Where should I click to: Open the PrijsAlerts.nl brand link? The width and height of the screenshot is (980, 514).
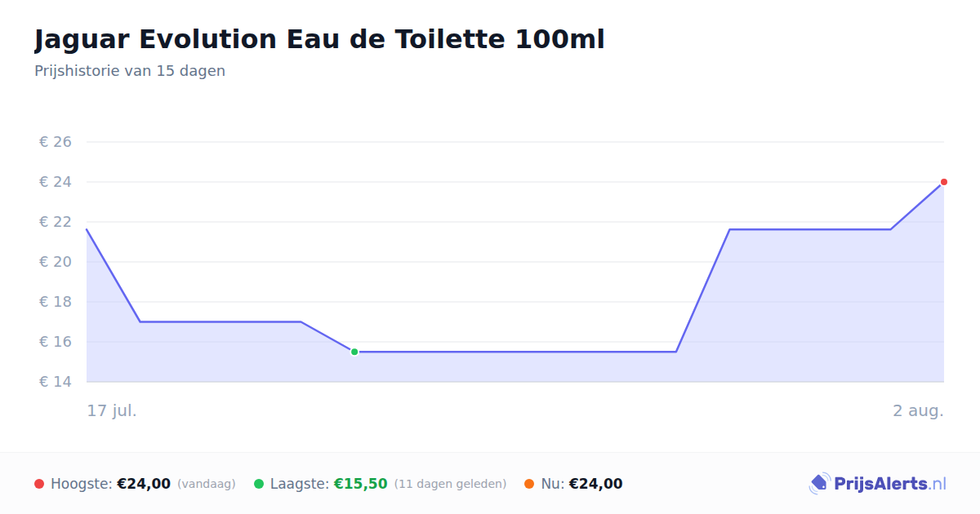[878, 484]
